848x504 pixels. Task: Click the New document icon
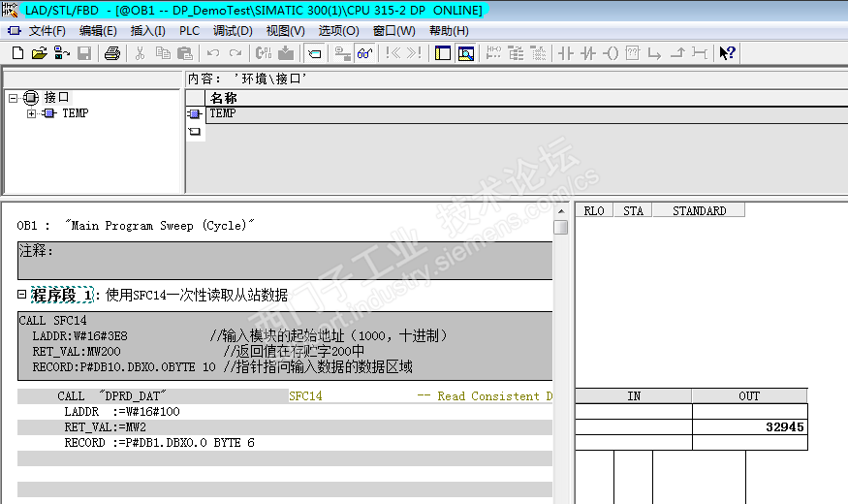(x=17, y=53)
